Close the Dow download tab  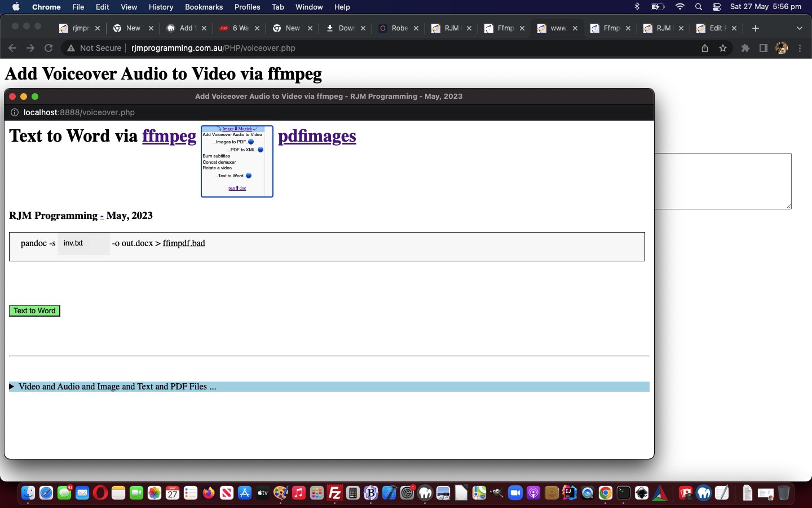[x=363, y=28]
